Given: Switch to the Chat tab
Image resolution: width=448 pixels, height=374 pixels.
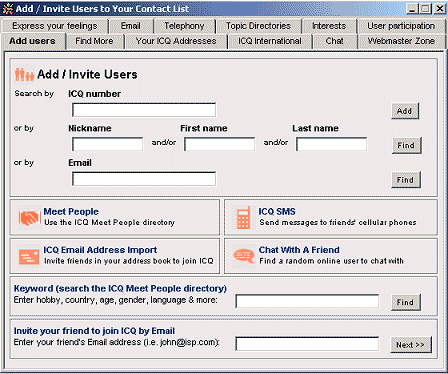Looking at the screenshot, I should tap(334, 41).
